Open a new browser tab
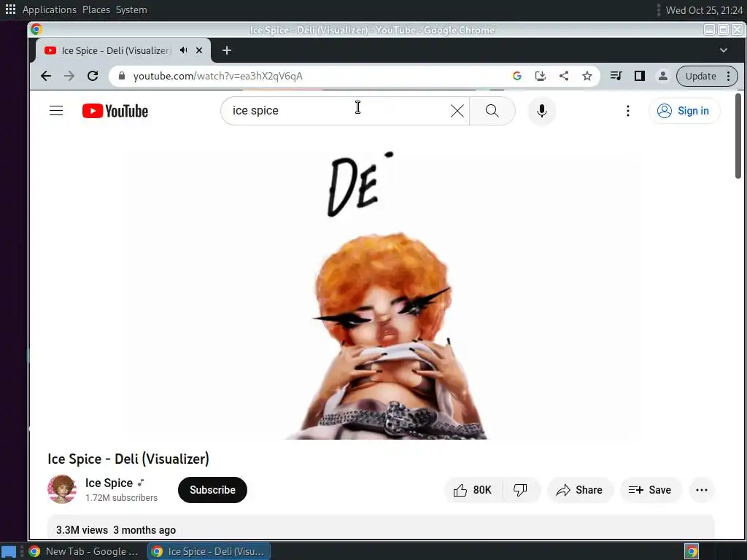The image size is (747, 560). 227,50
